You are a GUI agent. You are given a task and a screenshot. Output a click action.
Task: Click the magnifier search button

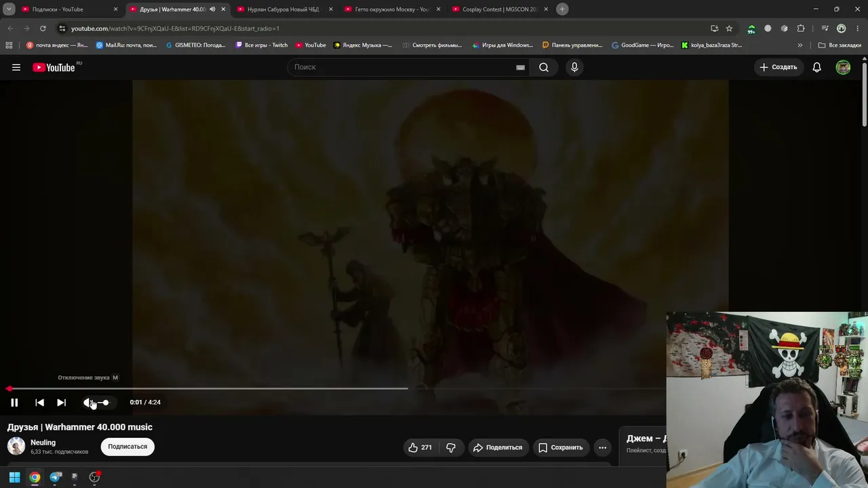click(544, 67)
